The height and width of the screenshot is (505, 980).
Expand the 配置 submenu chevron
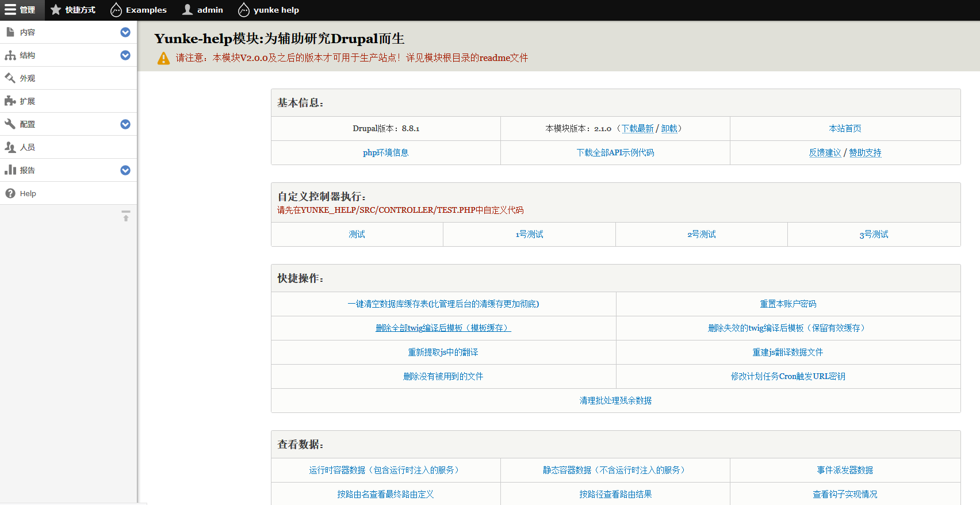tap(125, 124)
